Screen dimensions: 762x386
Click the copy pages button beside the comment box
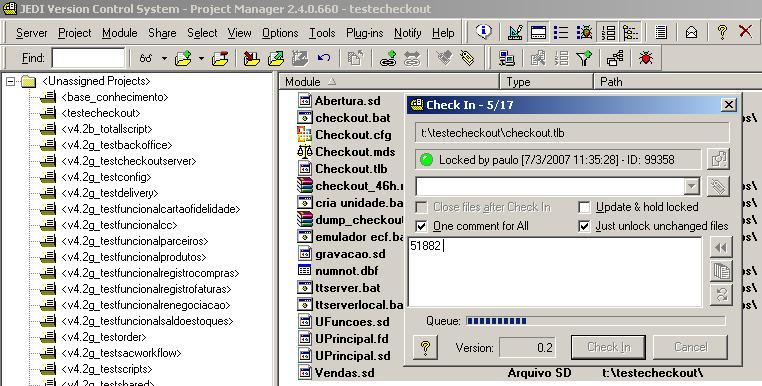coord(721,271)
